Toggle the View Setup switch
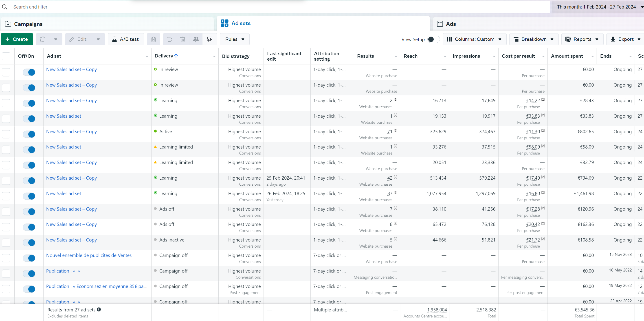 click(x=433, y=39)
